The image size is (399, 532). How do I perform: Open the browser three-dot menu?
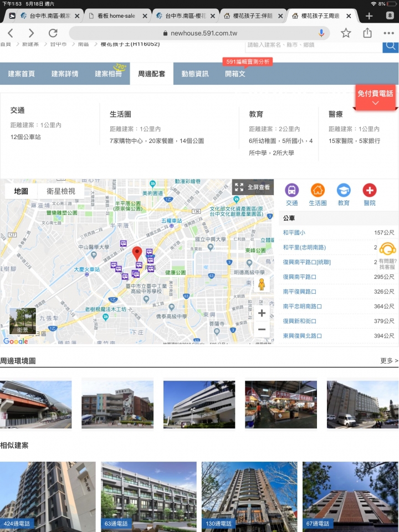(x=389, y=33)
